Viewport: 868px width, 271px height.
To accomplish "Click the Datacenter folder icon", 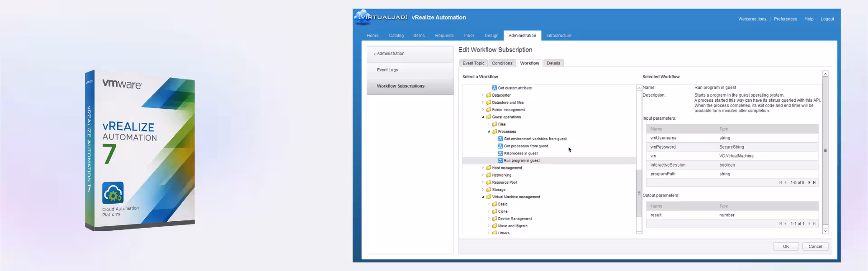I will [488, 95].
